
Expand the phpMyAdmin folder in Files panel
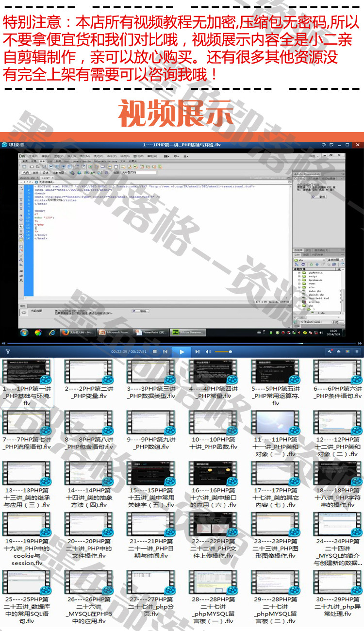[299, 273]
